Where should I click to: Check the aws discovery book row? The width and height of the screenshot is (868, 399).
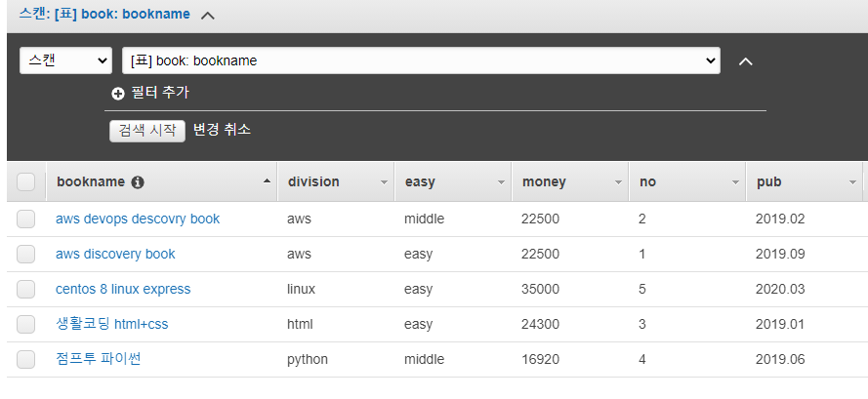[26, 254]
